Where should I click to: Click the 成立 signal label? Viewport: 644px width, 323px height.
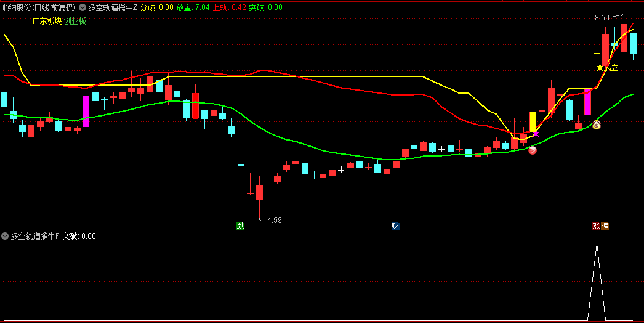611,68
